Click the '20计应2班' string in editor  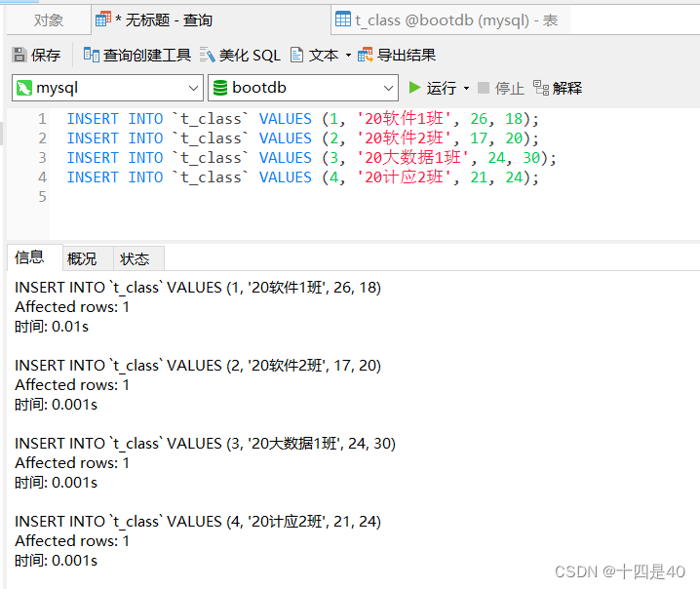click(x=404, y=177)
